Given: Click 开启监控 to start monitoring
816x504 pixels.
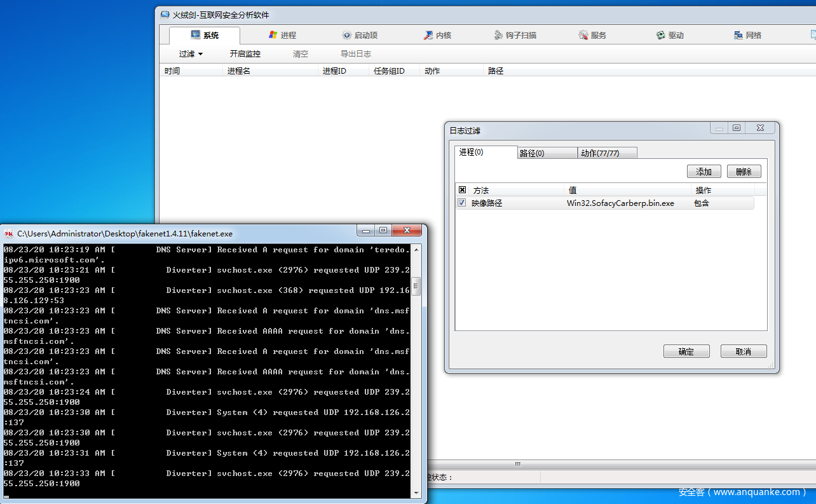Looking at the screenshot, I should 245,54.
